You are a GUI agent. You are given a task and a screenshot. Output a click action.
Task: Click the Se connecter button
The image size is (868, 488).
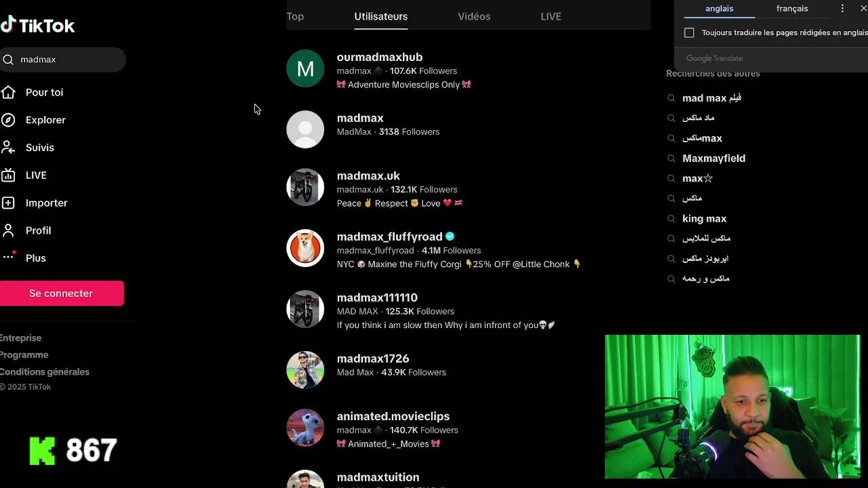[61, 293]
